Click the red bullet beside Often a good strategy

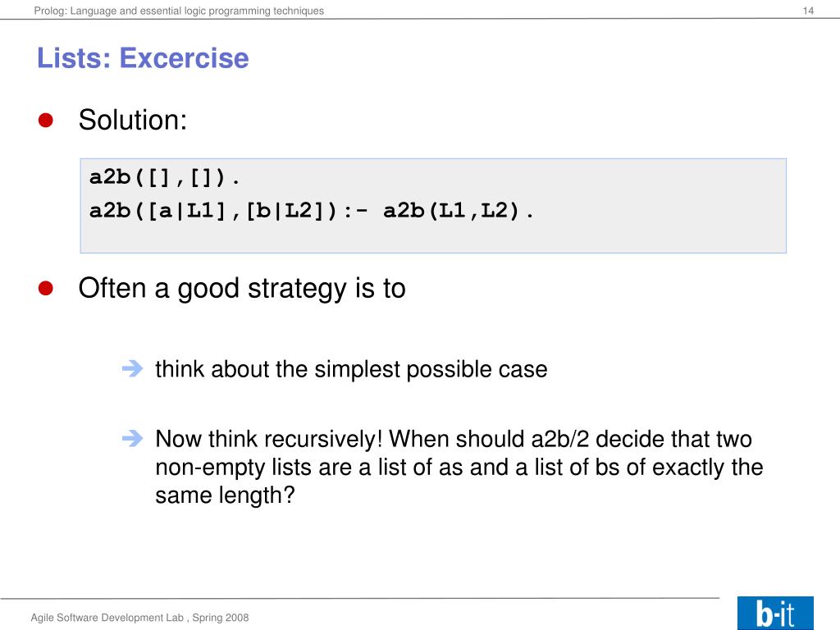coord(46,288)
